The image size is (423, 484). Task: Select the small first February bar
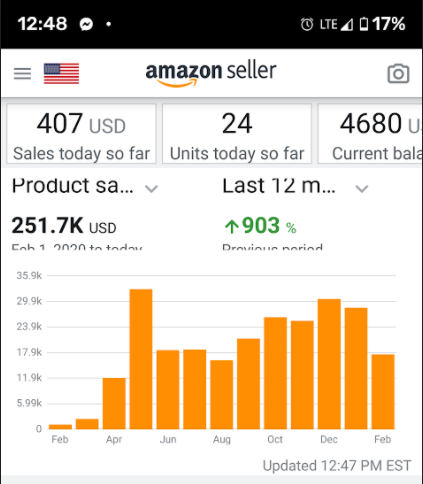click(x=60, y=427)
